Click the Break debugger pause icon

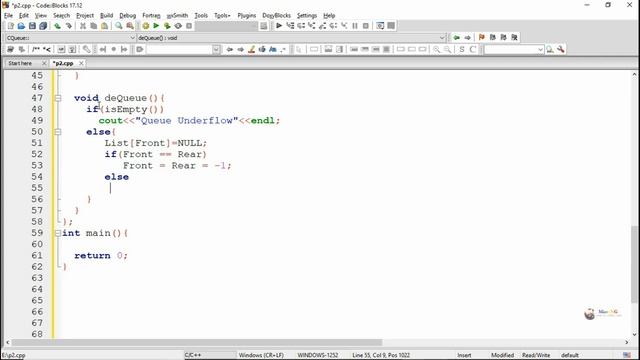pos(355,26)
